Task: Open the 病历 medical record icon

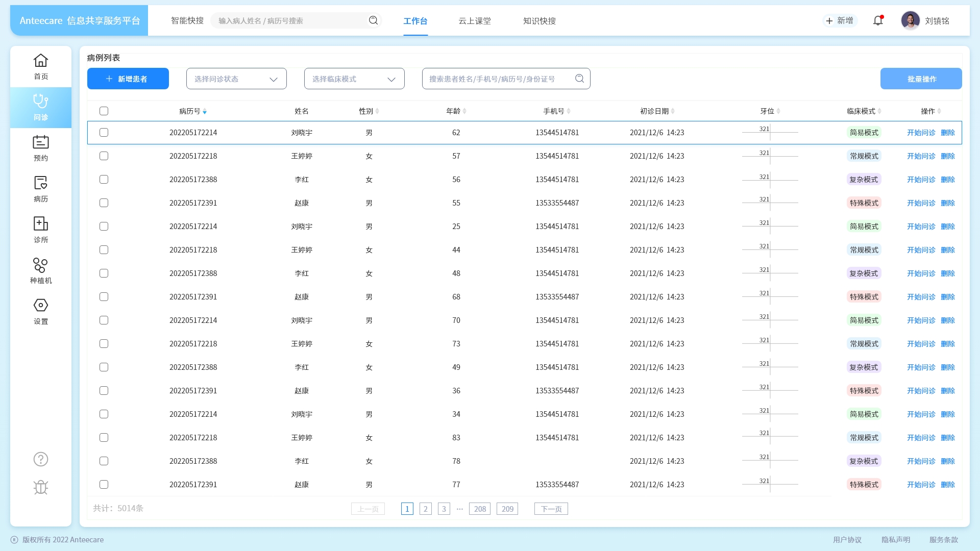Action: pos(41,183)
